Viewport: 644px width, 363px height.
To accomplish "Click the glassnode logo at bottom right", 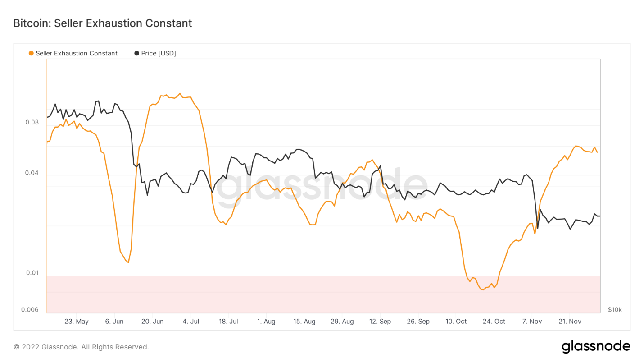I will [x=596, y=346].
